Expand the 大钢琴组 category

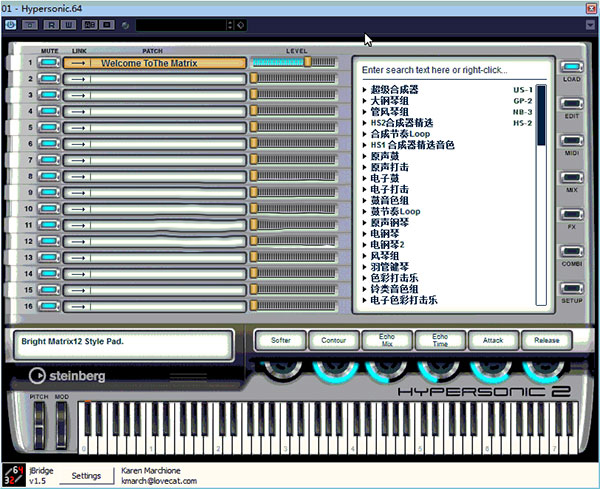(x=365, y=101)
